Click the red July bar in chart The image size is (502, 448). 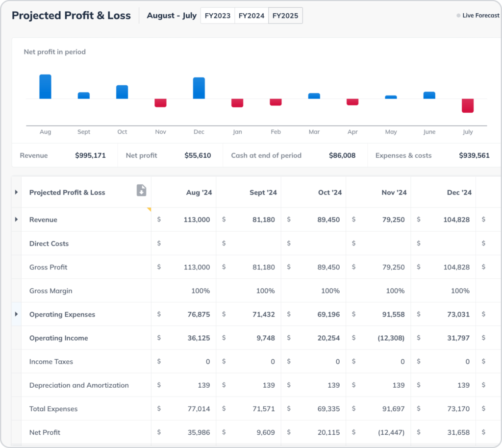[468, 105]
